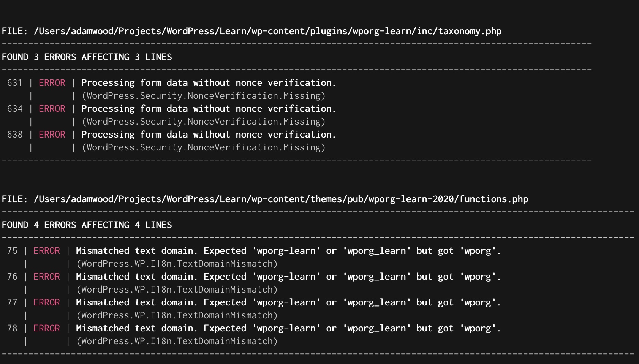Viewport: 639px width, 364px height.
Task: Click line number 77
Action: (12, 302)
